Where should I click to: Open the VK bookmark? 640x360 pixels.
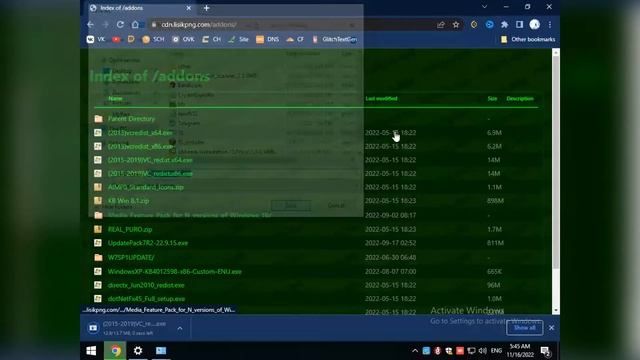(96, 39)
